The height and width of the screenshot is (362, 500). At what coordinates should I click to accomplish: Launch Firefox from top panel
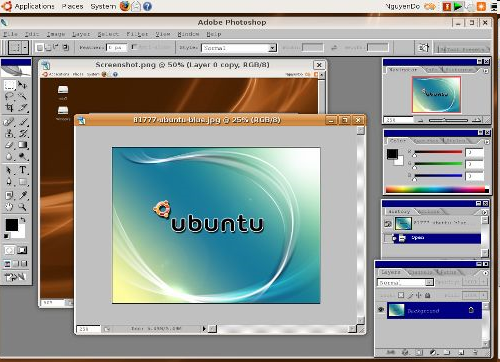click(125, 6)
